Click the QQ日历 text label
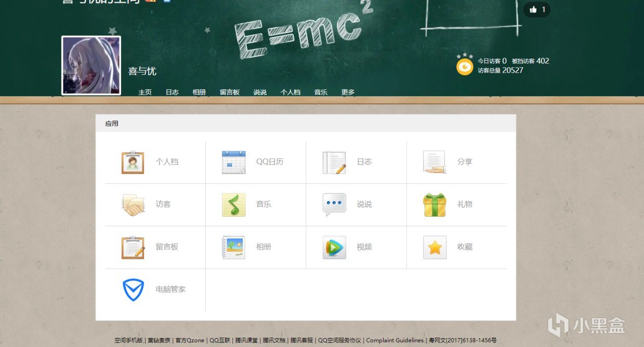 (x=270, y=162)
